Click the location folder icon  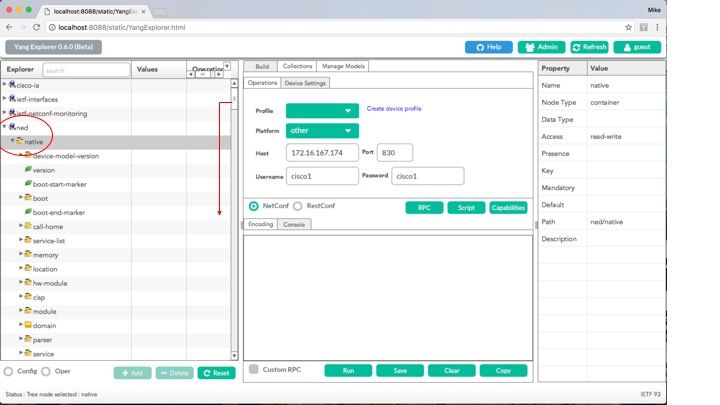click(28, 268)
